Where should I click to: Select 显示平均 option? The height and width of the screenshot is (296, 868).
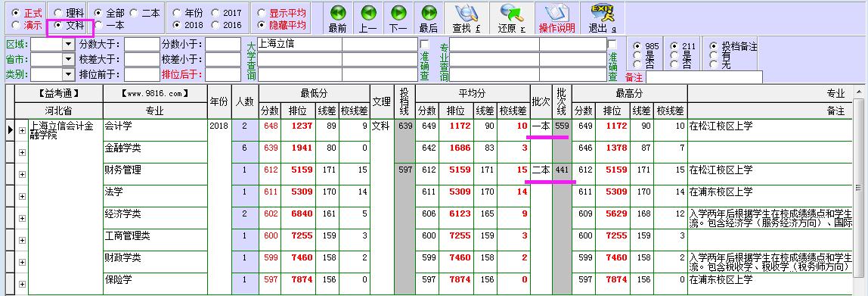point(262,13)
